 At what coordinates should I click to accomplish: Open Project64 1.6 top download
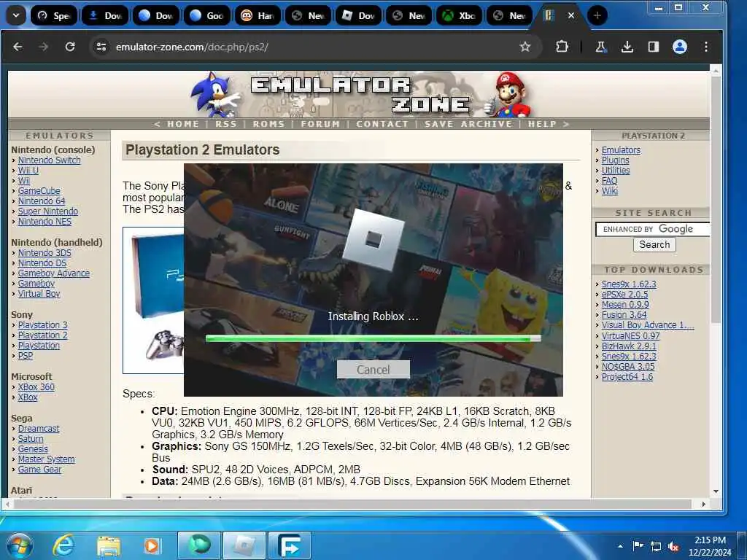[x=627, y=377]
